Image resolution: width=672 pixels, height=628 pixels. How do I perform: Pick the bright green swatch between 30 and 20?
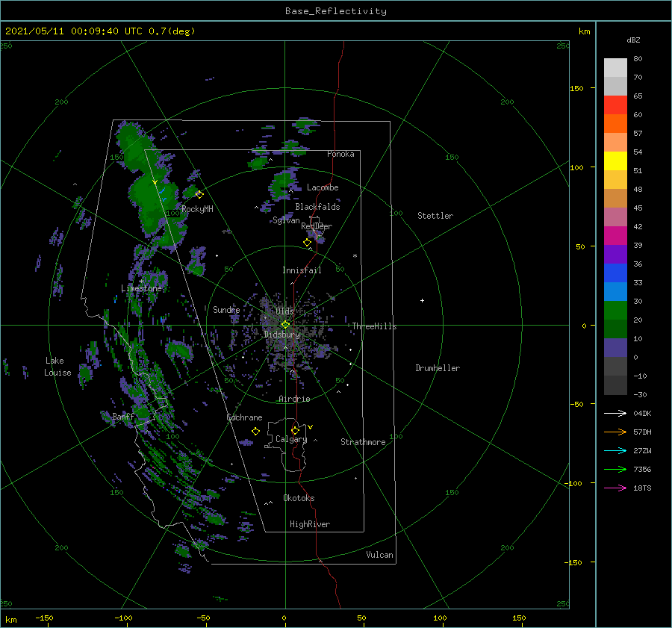pos(615,311)
